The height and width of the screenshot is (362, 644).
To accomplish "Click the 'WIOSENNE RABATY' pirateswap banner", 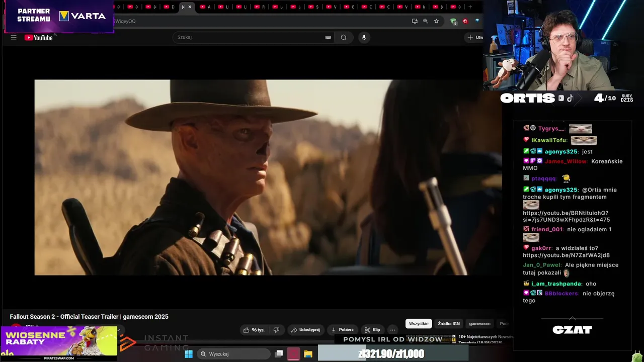I will point(59,343).
